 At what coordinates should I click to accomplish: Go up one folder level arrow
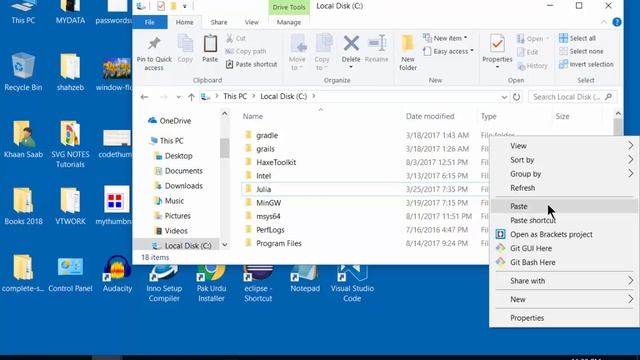(x=191, y=97)
